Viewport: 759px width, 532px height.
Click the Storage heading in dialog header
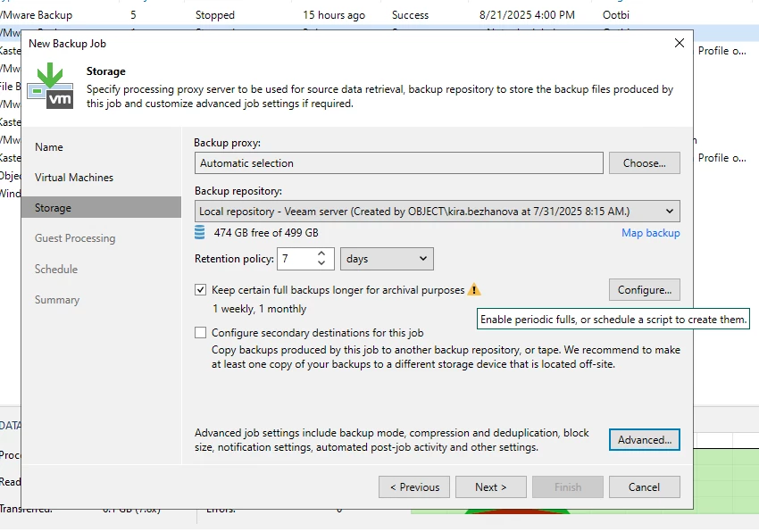coord(106,71)
